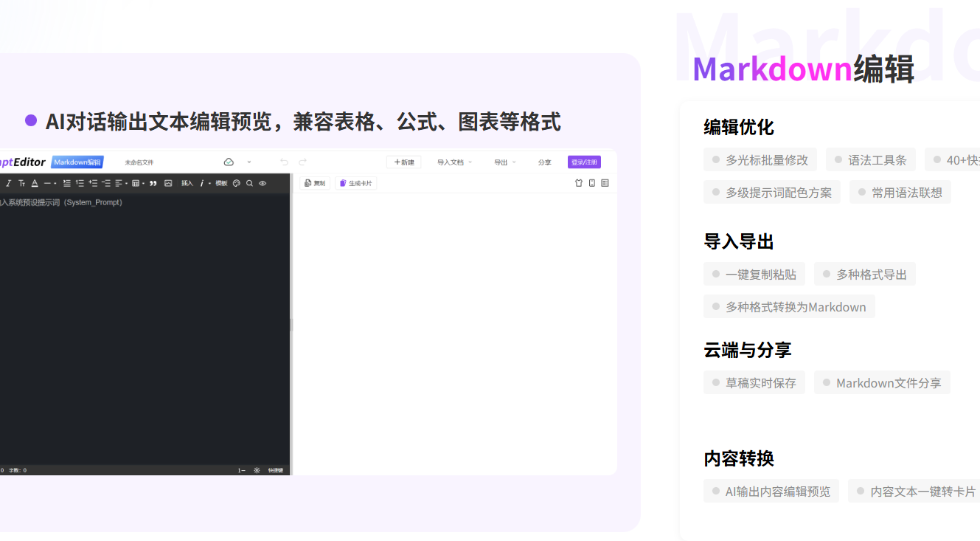Click the 生成卡片 button

click(x=356, y=183)
